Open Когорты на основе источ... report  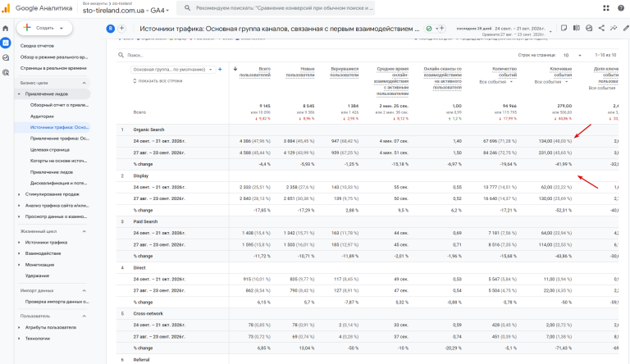point(59,161)
